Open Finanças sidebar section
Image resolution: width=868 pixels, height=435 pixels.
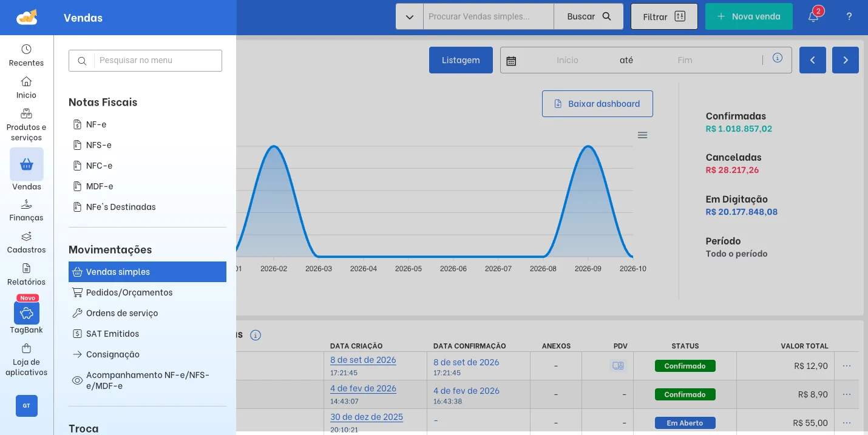26,211
